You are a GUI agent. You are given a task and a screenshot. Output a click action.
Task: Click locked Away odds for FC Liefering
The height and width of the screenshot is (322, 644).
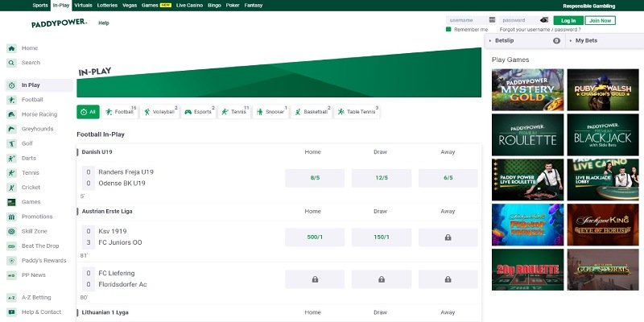(x=448, y=279)
